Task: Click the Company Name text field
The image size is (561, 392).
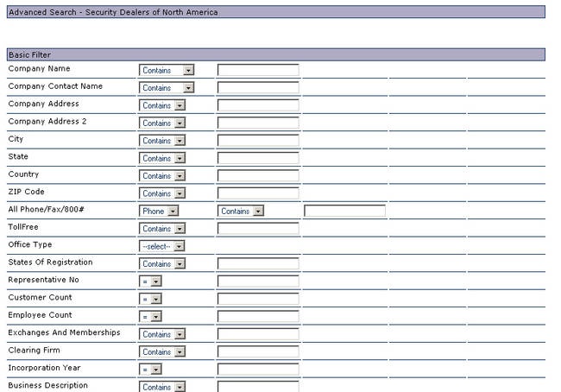Action: pos(258,71)
